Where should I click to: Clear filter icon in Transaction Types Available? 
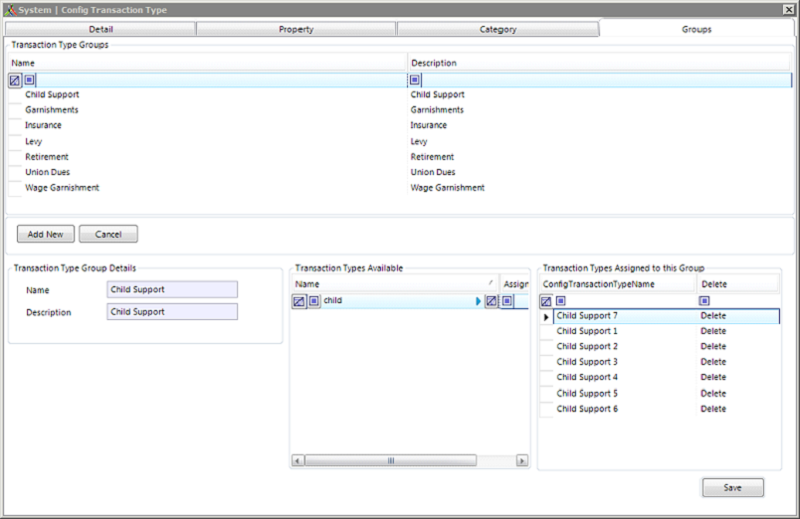[x=299, y=301]
